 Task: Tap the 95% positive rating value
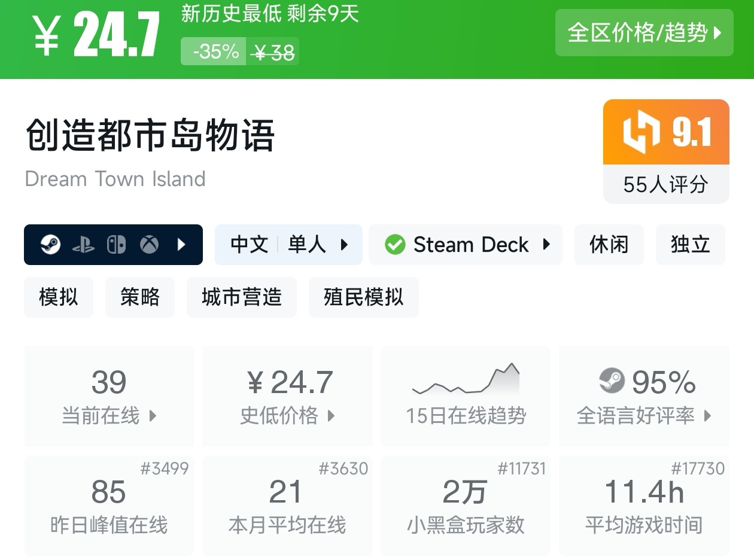[x=664, y=382]
